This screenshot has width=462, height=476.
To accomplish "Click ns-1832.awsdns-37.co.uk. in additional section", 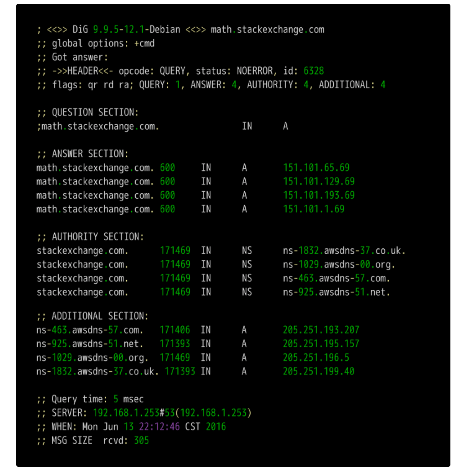I will tap(98, 372).
